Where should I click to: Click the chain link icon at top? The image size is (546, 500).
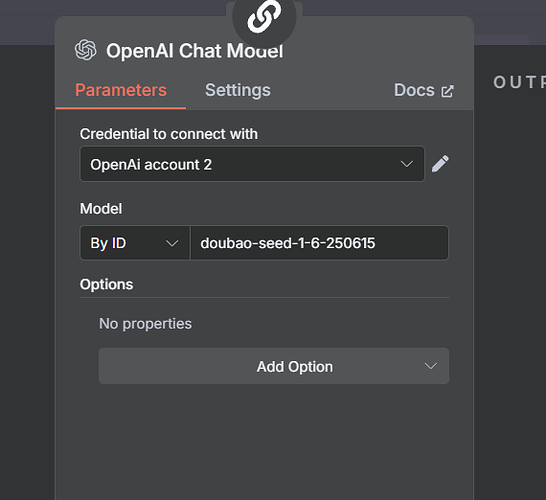[x=264, y=17]
